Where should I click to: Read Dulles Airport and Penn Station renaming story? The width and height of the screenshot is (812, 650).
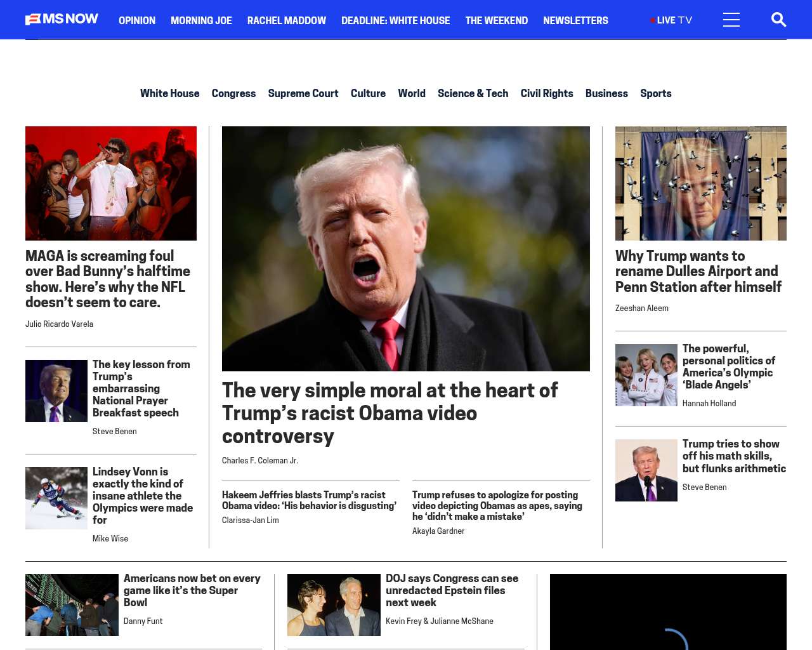point(698,271)
